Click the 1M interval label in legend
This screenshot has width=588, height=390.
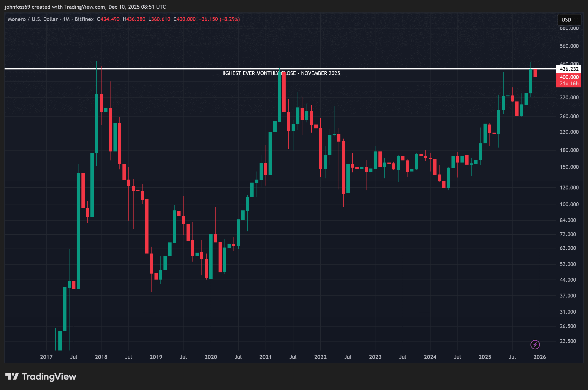(x=66, y=19)
